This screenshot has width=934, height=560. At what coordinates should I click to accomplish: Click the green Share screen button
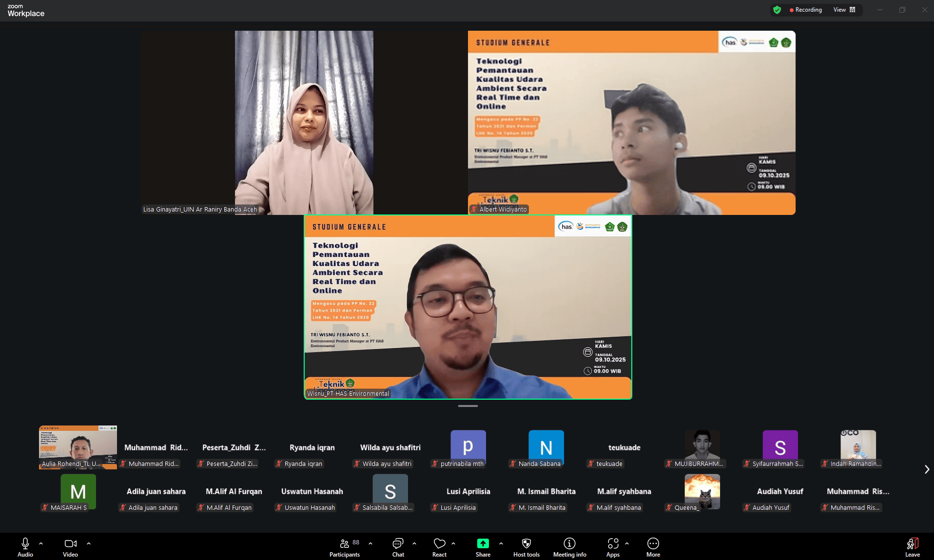pyautogui.click(x=483, y=547)
